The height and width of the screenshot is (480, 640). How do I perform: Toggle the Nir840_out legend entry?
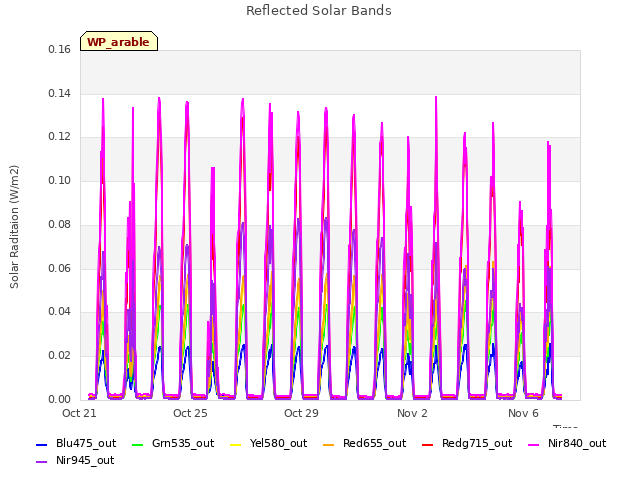[x=567, y=444]
